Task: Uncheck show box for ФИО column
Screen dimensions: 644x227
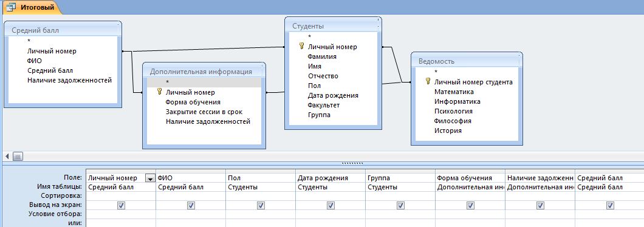Action: [191, 205]
